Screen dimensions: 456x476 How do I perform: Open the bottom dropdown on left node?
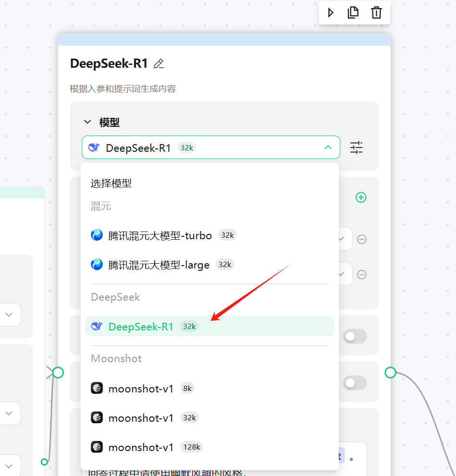coord(9,466)
